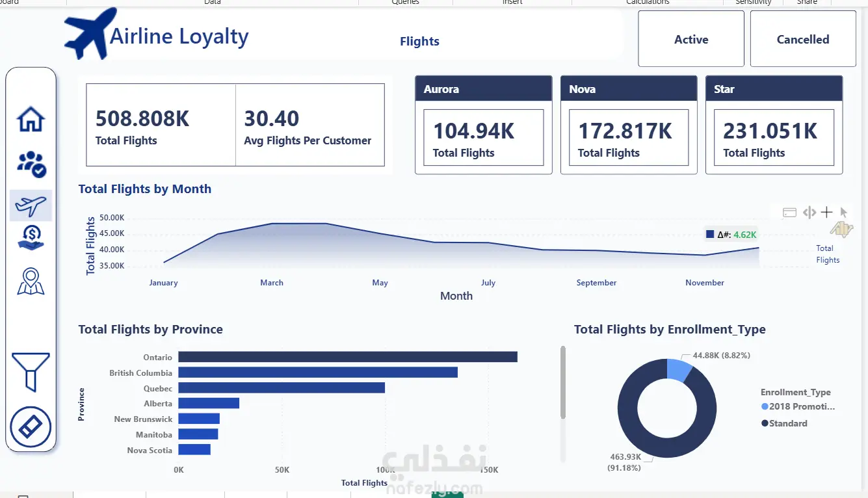Select the Flights airplane sidebar icon
The height and width of the screenshot is (498, 868).
31,205
